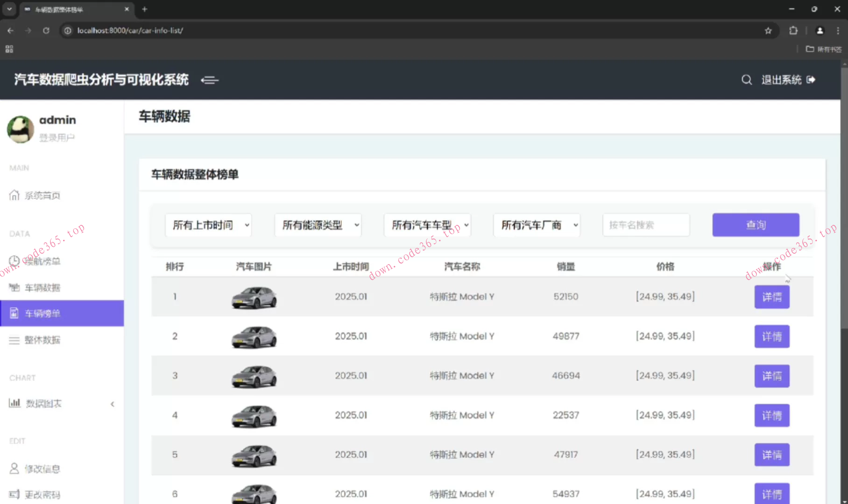Screen dimensions: 848x504
Task: Click the car thumbnail in rank 3 row
Action: (254, 376)
